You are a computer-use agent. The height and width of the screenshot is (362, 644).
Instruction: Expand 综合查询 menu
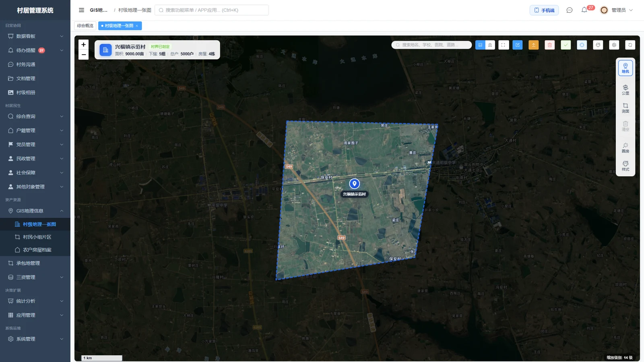[35, 116]
